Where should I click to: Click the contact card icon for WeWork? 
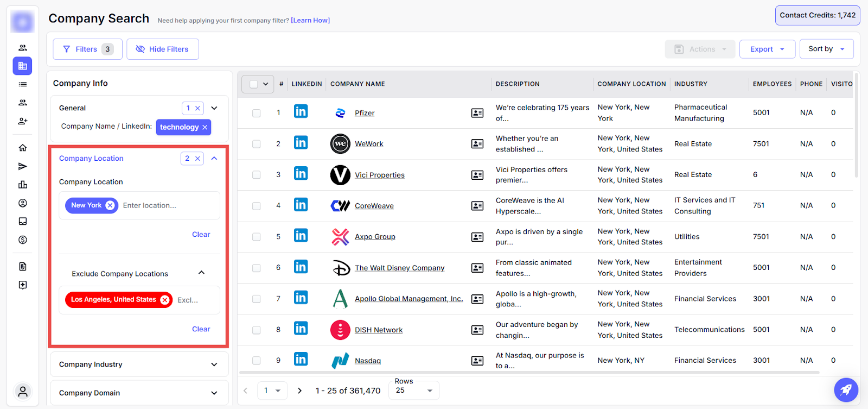click(x=477, y=144)
